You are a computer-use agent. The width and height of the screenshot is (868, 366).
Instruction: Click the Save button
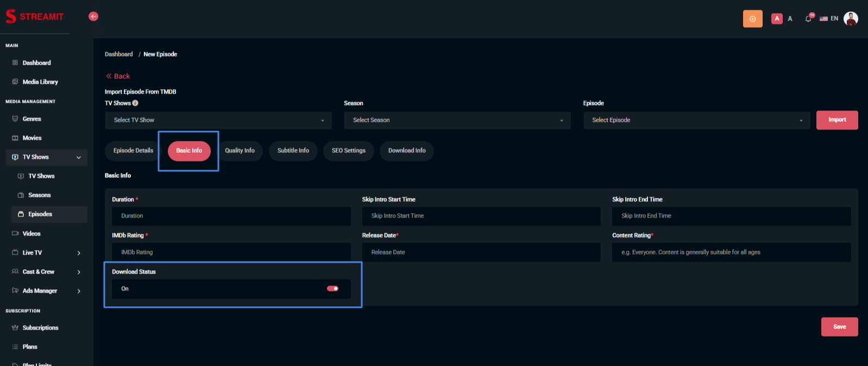pyautogui.click(x=839, y=327)
